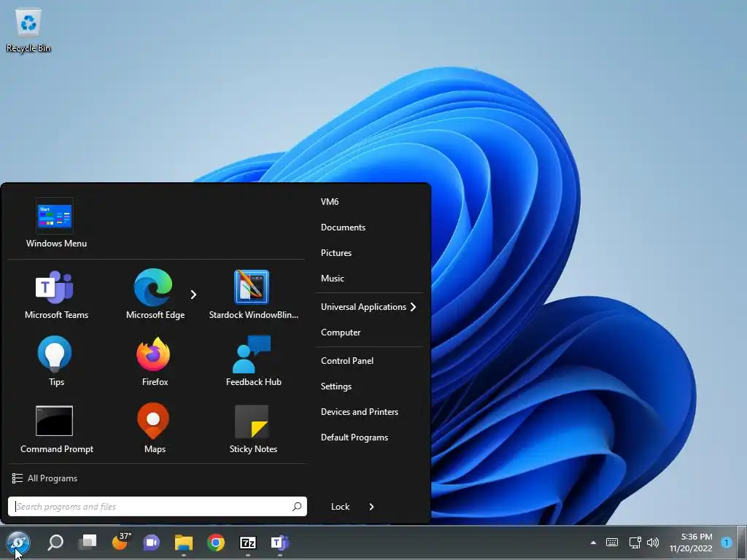Open Microsoft Teams from taskbar
Screen dimensions: 747x560
279,542
